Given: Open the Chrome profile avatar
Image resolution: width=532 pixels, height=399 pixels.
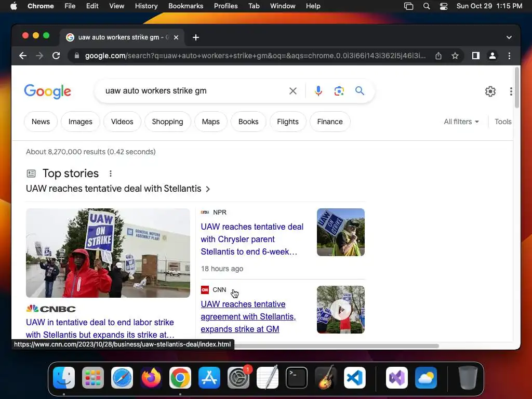Looking at the screenshot, I should (x=493, y=56).
